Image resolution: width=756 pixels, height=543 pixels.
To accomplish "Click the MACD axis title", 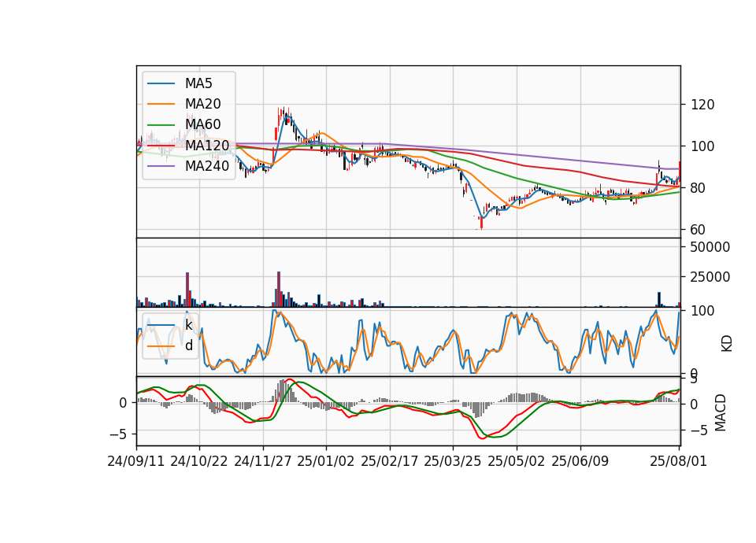I will (721, 412).
